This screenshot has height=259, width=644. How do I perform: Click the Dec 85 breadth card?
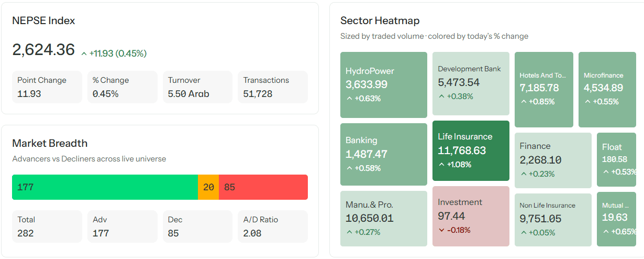pos(198,226)
